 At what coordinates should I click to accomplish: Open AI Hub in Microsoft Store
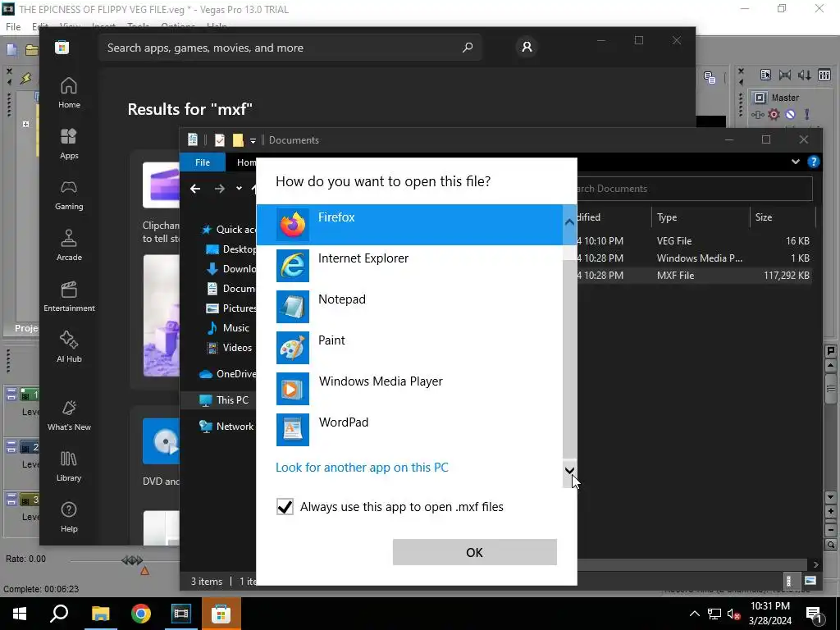(x=69, y=348)
